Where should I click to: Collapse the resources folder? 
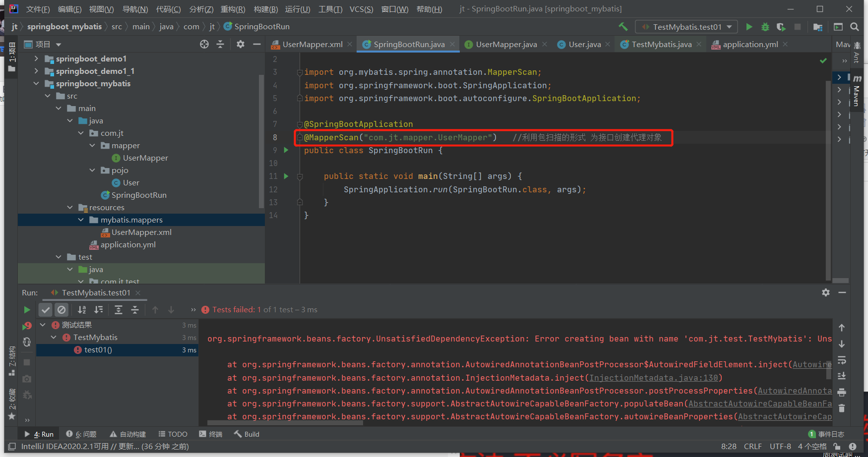pyautogui.click(x=70, y=207)
